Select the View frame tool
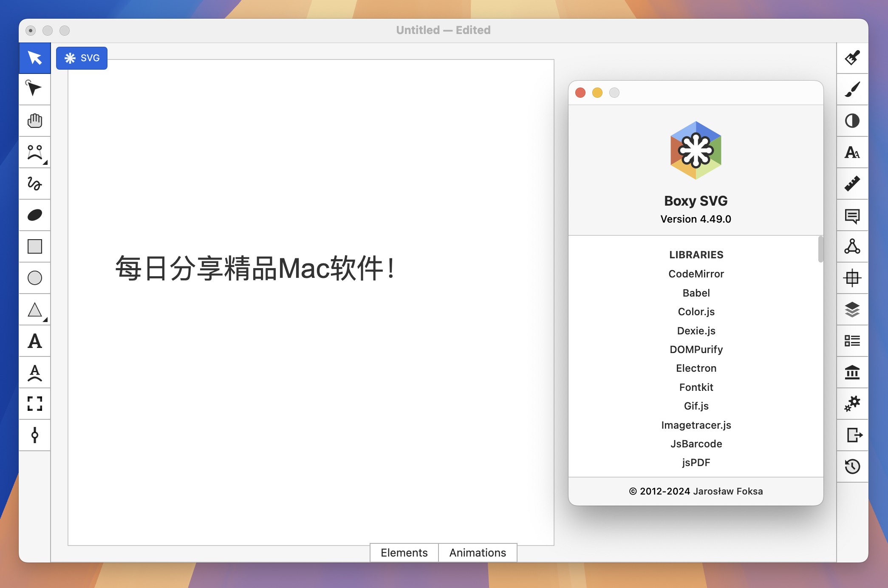Image resolution: width=888 pixels, height=588 pixels. [35, 404]
